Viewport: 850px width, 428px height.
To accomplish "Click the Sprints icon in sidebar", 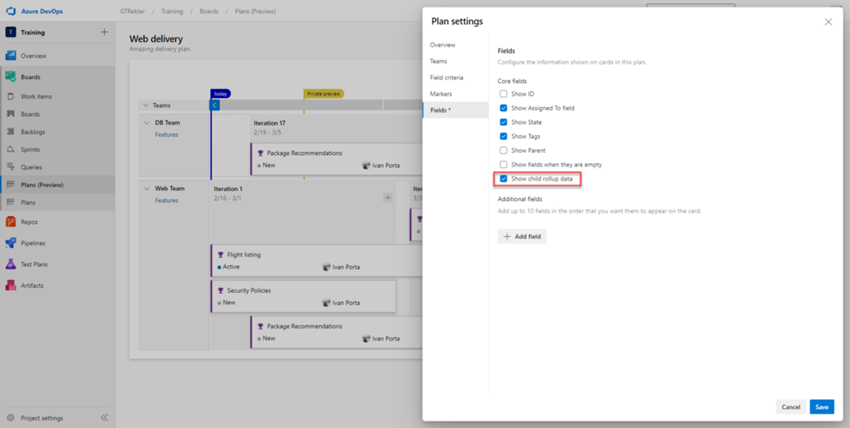I will click(x=10, y=150).
